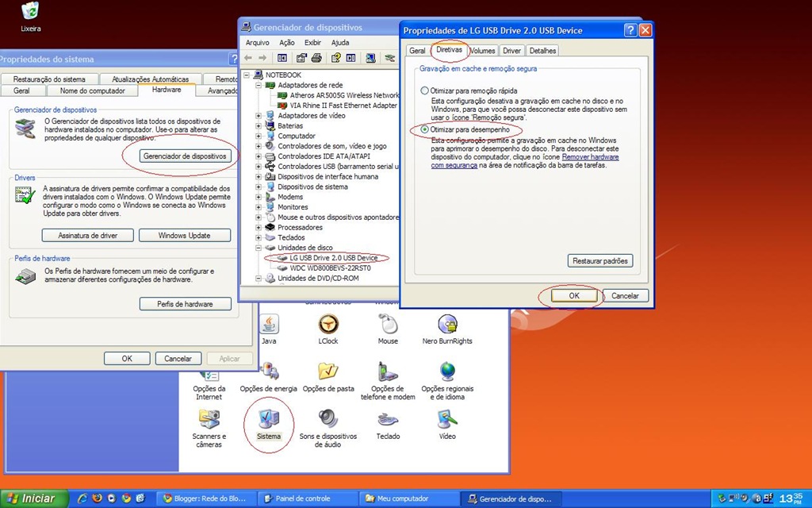This screenshot has width=812, height=508.
Task: Open the Nero BurnRights icon
Action: coord(447,329)
